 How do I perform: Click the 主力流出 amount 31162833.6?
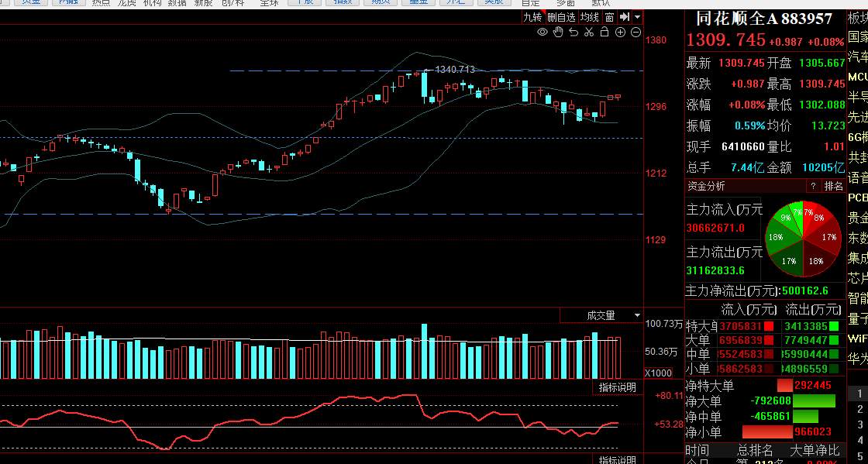click(x=715, y=270)
